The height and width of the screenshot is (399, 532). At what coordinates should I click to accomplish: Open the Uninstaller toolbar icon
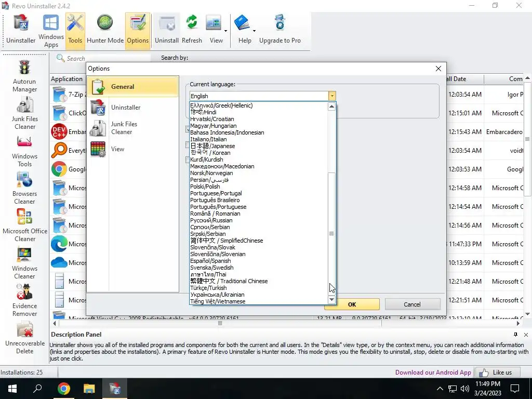(21, 30)
